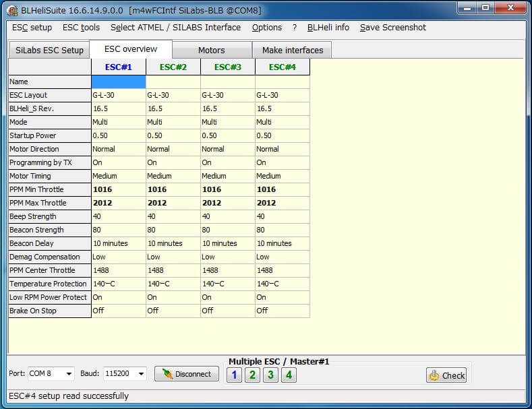532x409 pixels.
Task: Click the Mode row label
Action: coord(50,122)
